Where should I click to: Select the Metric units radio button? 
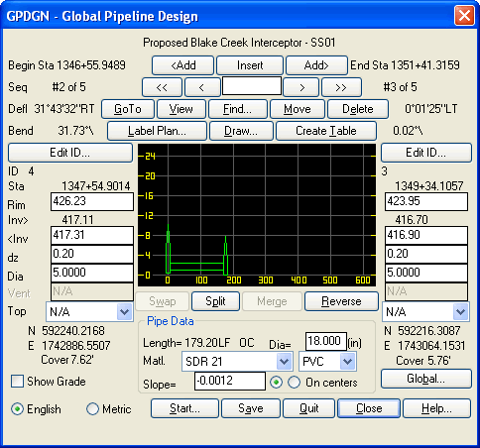(x=92, y=409)
